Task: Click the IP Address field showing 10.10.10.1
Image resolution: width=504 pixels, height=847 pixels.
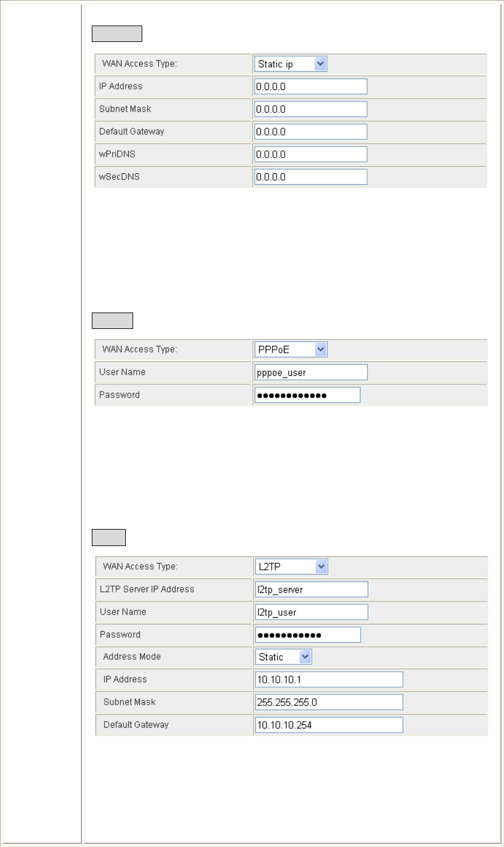Action: point(329,679)
